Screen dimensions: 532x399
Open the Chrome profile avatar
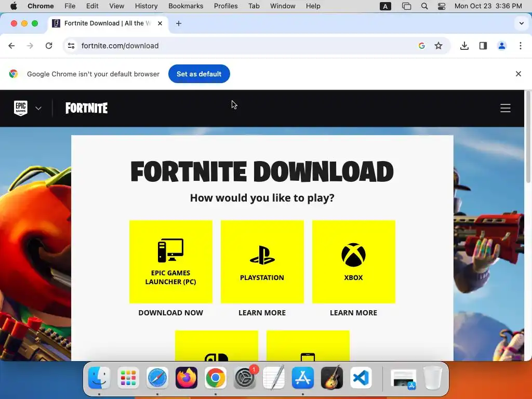pos(501,46)
